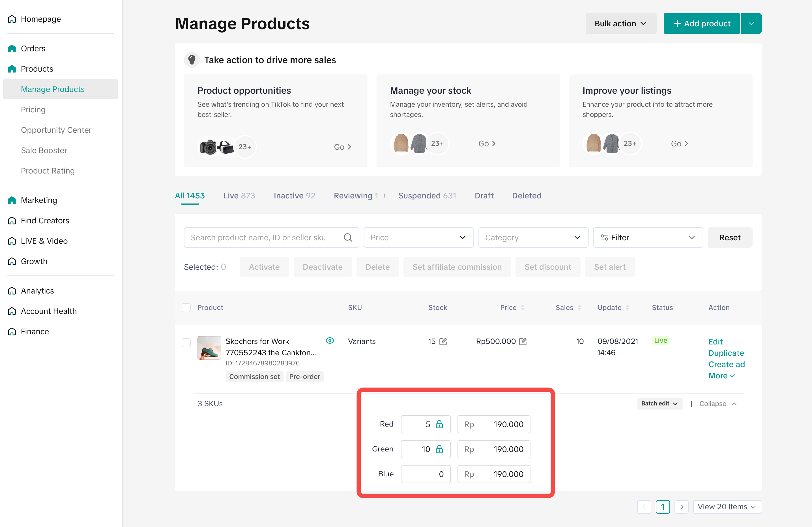Screen dimensions: 812x527
Task: Click the search magnifier icon
Action: (348, 237)
